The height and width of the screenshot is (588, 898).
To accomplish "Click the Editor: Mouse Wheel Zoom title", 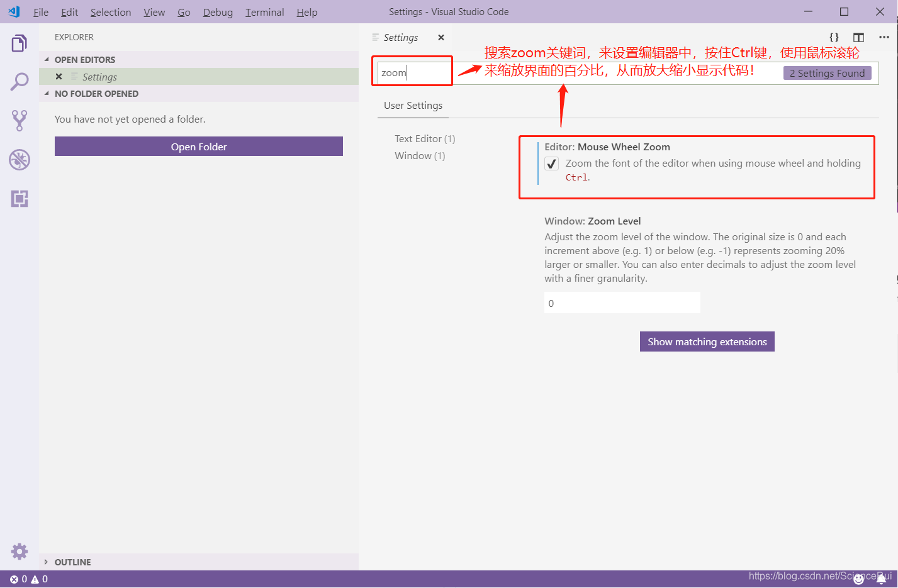I will click(607, 147).
